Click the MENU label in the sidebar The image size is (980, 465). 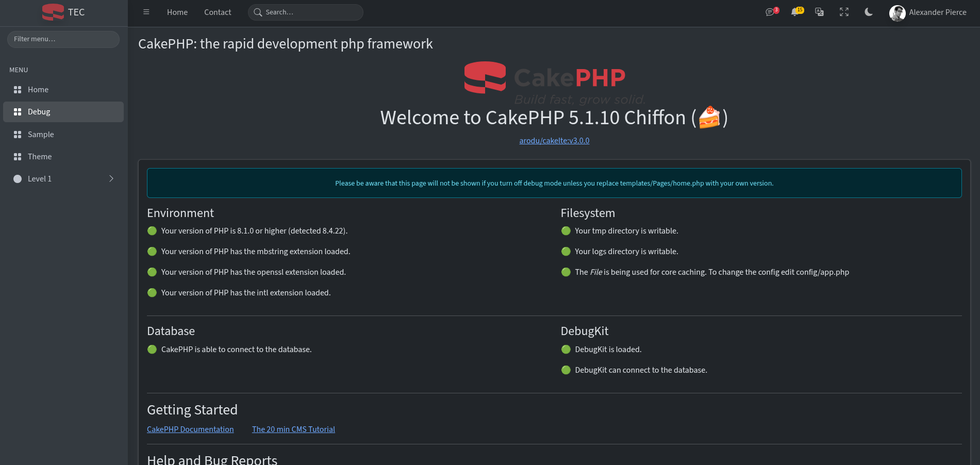pos(19,70)
